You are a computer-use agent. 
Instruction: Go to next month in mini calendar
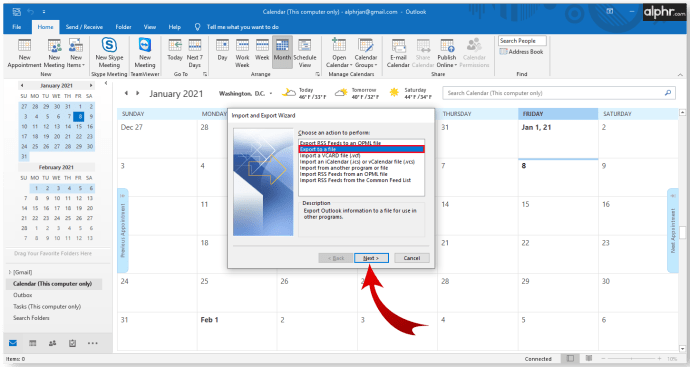click(91, 85)
